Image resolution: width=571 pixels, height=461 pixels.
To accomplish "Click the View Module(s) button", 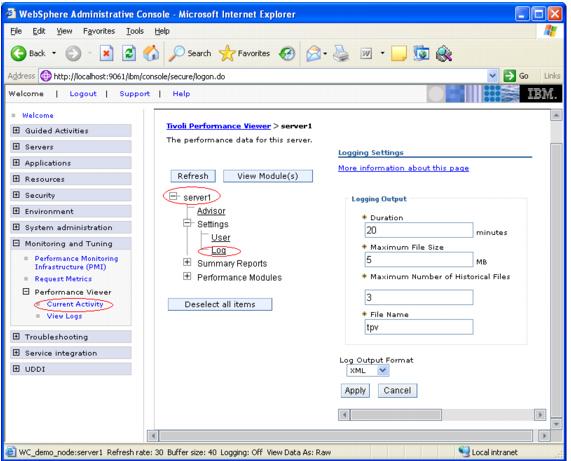I will coord(268,176).
